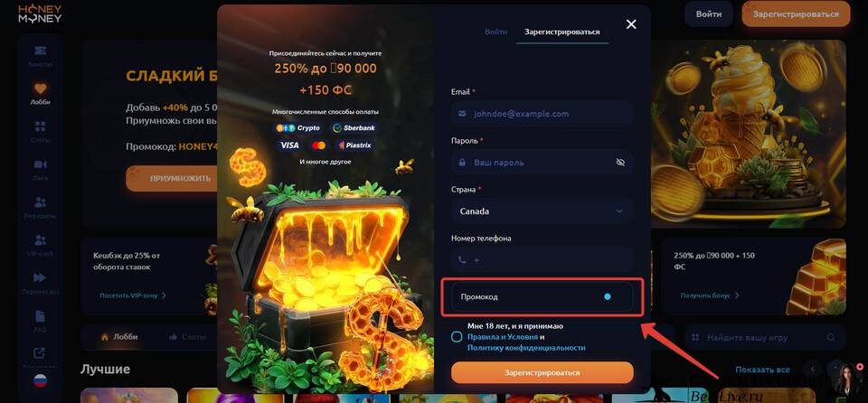This screenshot has height=403, width=868.
Task: Open the Lobby heart icon in sidebar
Action: [40, 89]
